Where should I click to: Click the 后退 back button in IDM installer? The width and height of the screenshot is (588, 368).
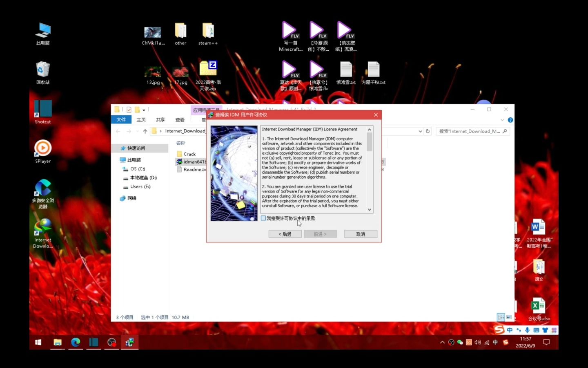(x=285, y=234)
